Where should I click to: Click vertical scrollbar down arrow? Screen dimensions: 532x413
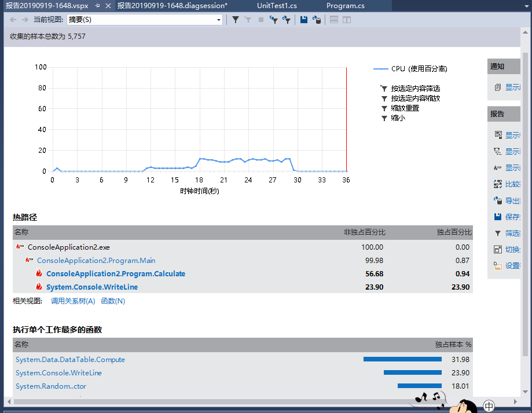[526, 392]
